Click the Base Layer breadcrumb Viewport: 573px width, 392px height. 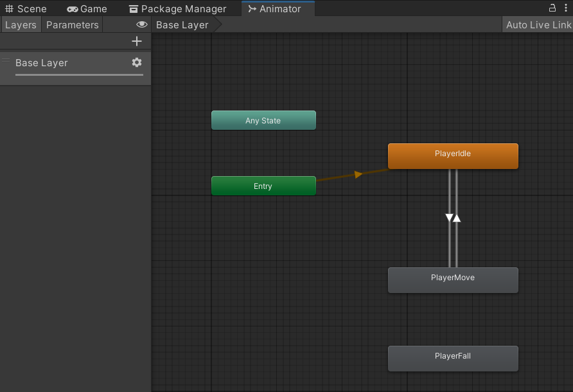tap(182, 25)
